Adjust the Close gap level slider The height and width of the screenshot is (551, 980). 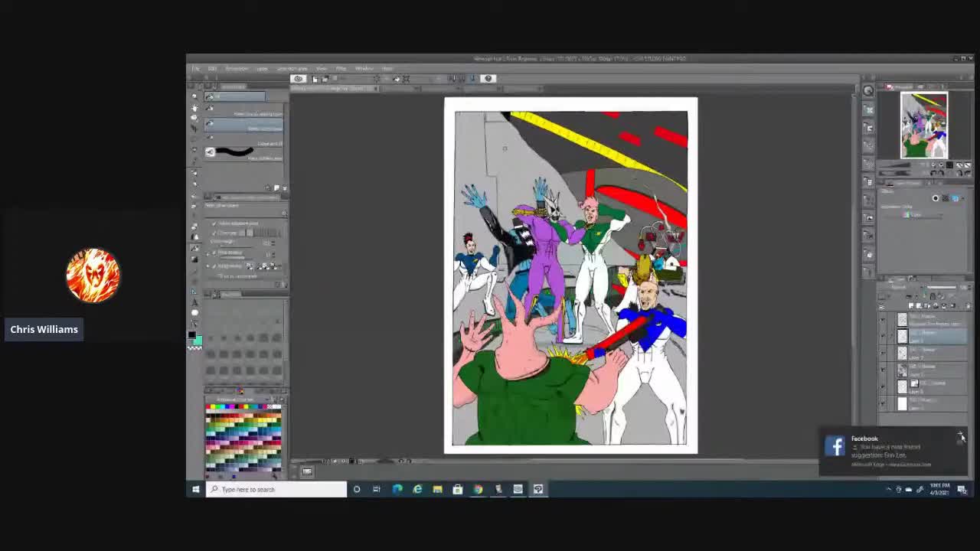(260, 233)
